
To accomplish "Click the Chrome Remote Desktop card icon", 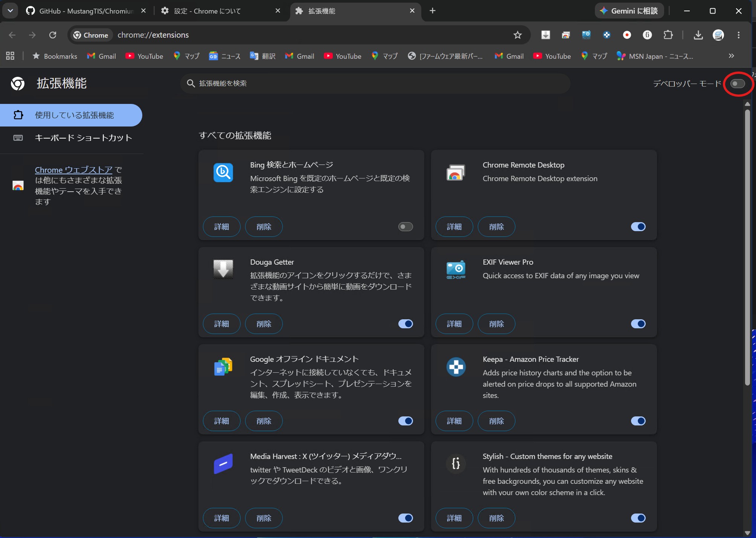I will point(456,172).
